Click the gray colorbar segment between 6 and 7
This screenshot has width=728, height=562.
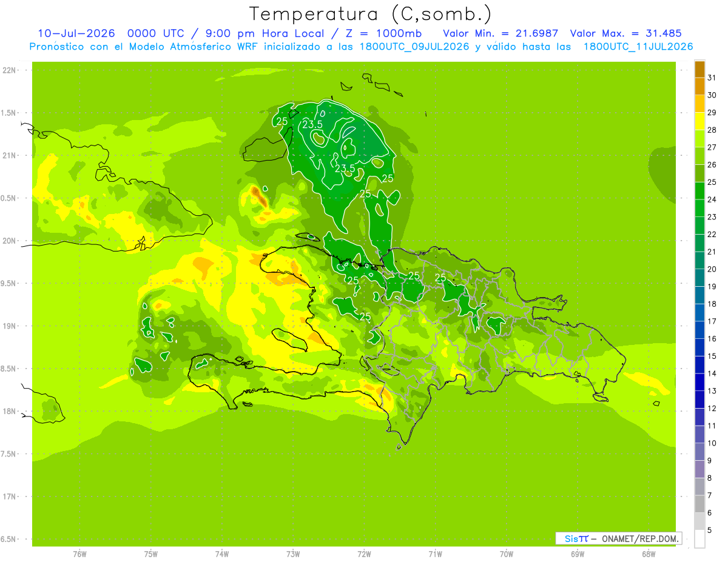click(x=699, y=504)
